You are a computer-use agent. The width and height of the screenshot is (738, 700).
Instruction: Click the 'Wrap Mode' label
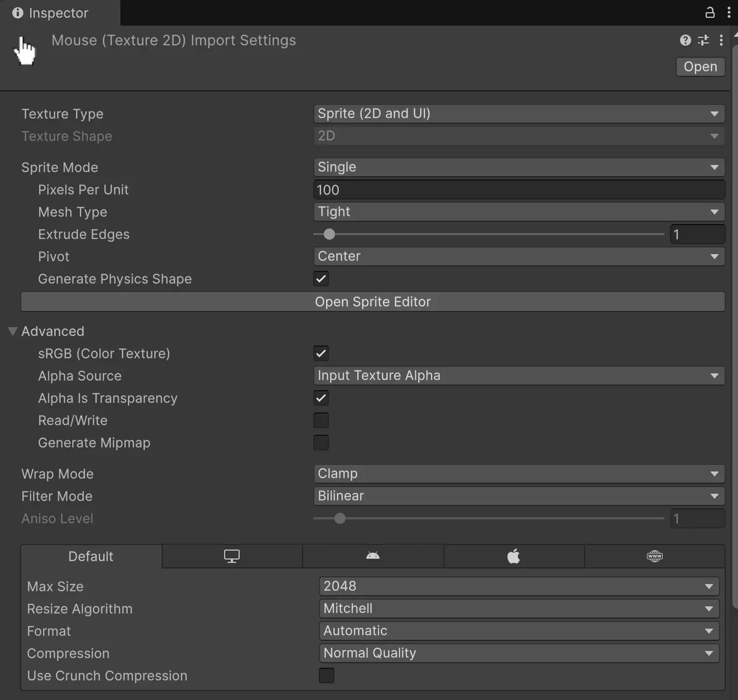(x=57, y=474)
